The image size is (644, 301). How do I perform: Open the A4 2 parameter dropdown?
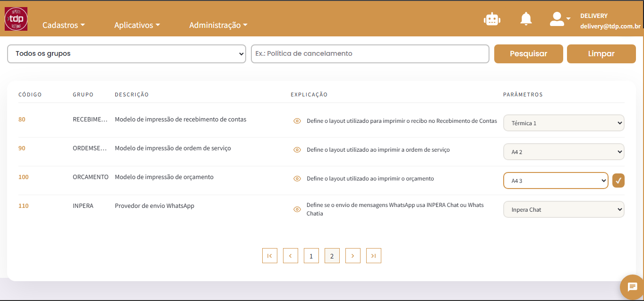click(564, 152)
